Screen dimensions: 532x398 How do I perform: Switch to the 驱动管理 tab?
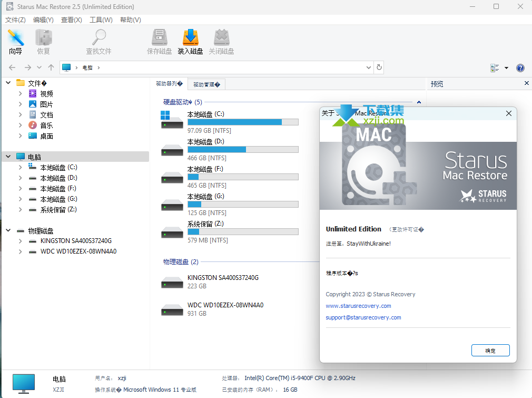[x=206, y=84]
